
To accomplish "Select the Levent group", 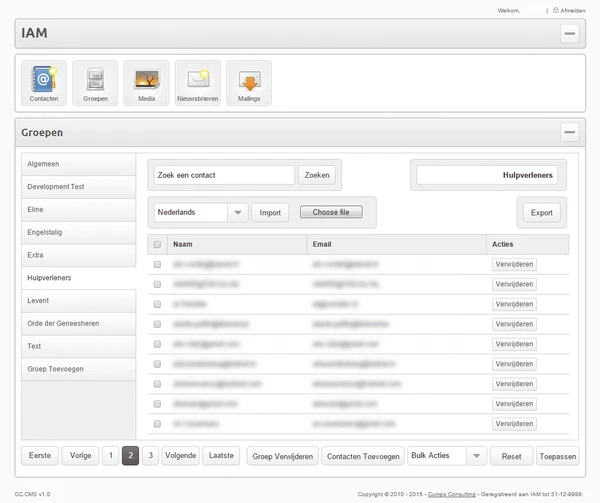I will (78, 301).
